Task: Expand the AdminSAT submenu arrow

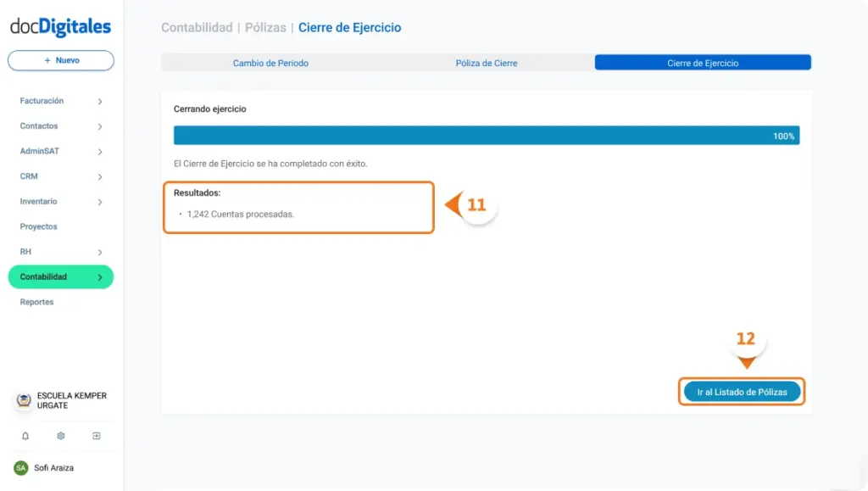Action: click(100, 152)
